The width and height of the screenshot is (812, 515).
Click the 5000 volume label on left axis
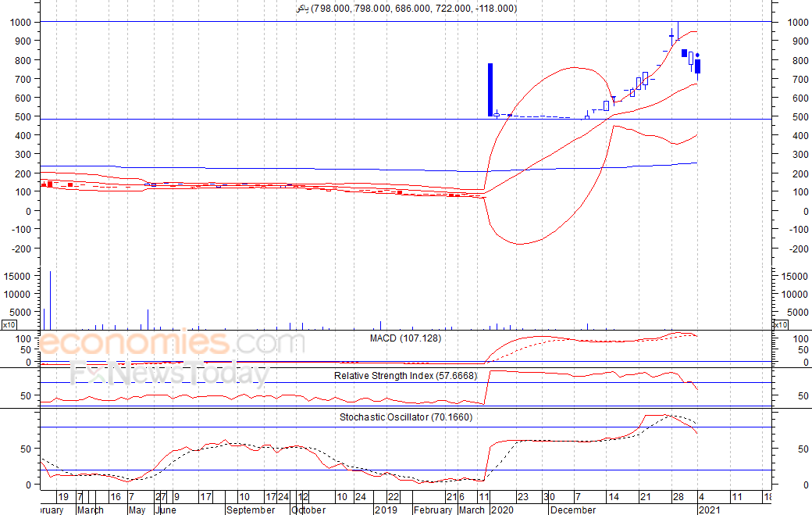pos(21,313)
